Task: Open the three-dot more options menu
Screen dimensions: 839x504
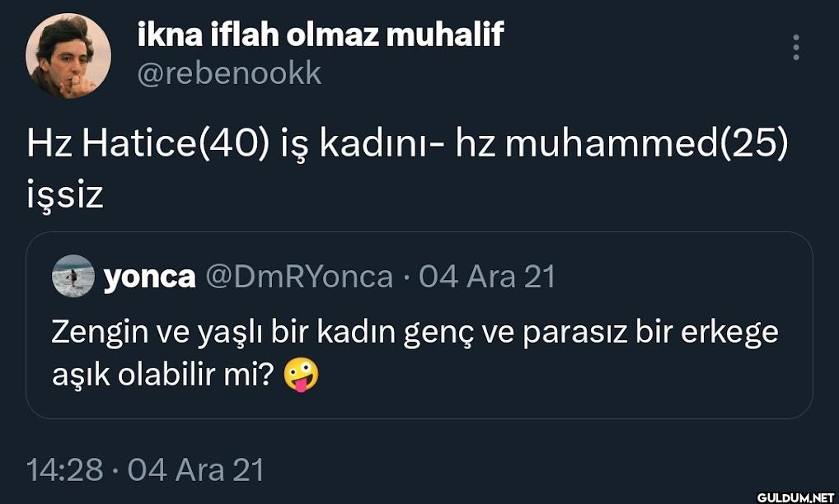Action: tap(795, 48)
